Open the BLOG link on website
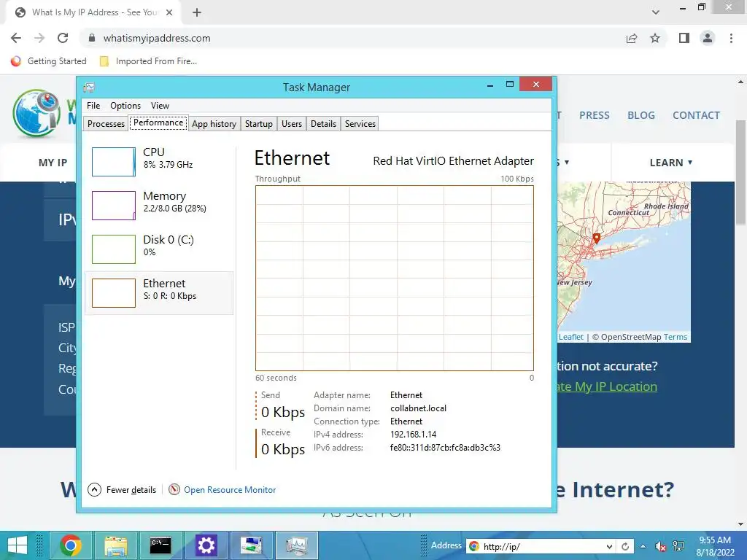The image size is (747, 560). point(640,115)
